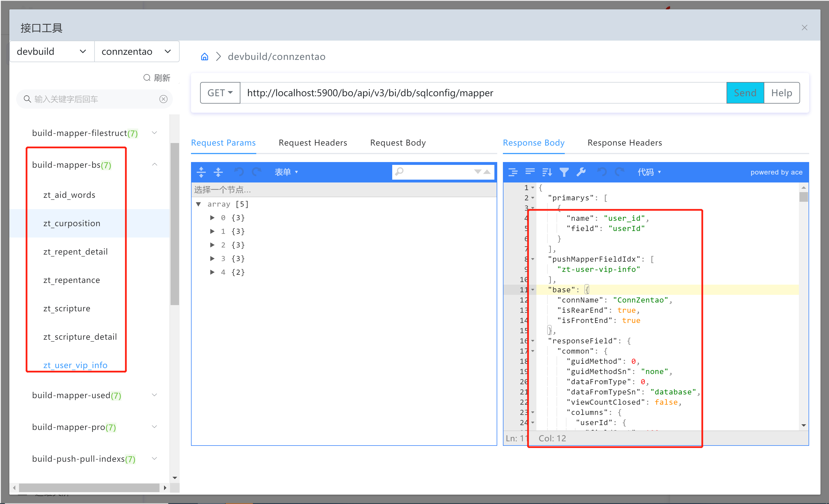The width and height of the screenshot is (829, 504).
Task: Open filter/transform in Response Body toolbar
Action: [564, 172]
